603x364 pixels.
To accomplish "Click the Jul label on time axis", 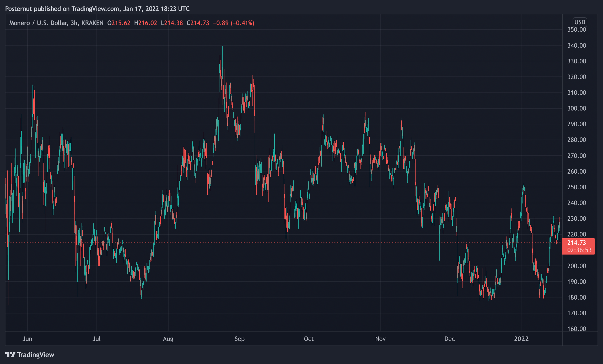I will pyautogui.click(x=96, y=339).
